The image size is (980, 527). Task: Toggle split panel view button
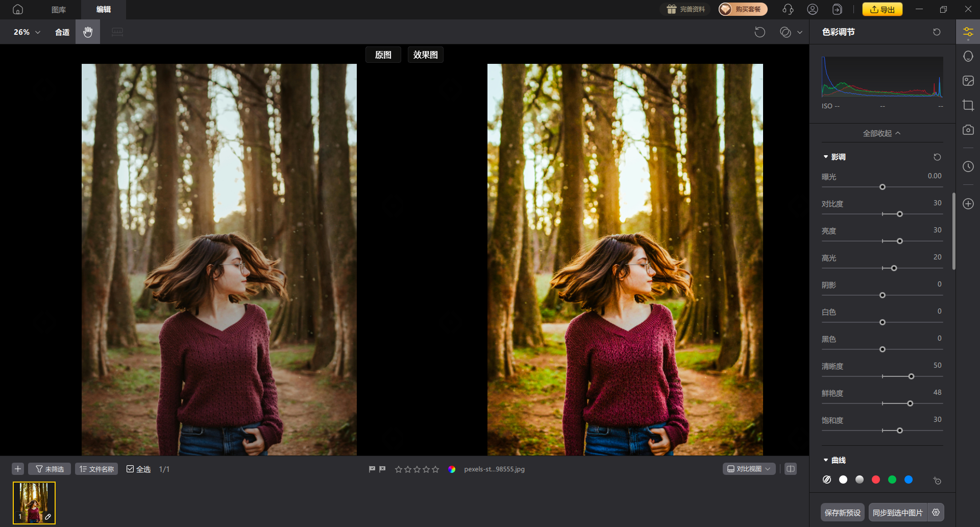pos(791,469)
